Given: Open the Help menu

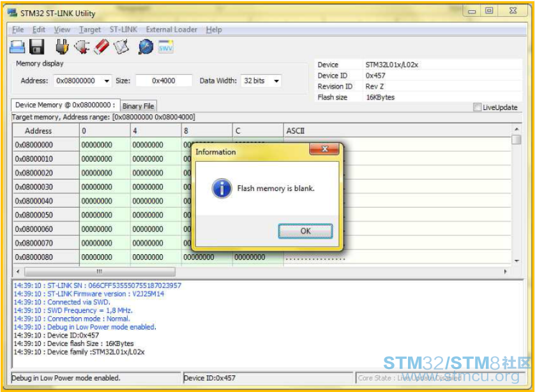Looking at the screenshot, I should (x=214, y=29).
